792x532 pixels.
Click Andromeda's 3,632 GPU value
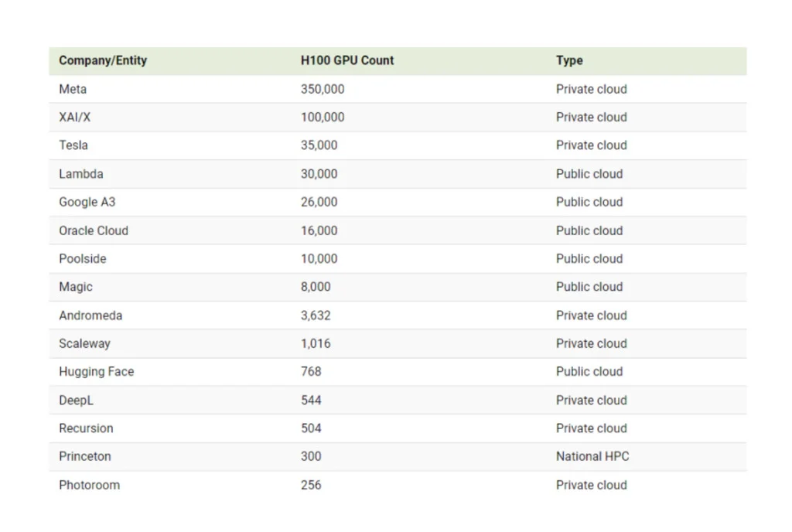click(316, 315)
